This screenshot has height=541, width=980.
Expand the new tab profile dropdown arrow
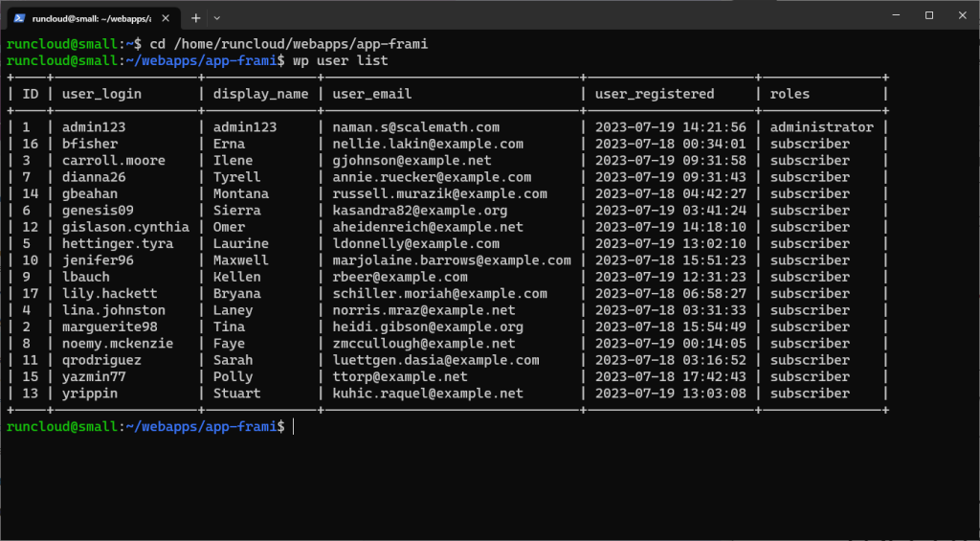coord(217,18)
